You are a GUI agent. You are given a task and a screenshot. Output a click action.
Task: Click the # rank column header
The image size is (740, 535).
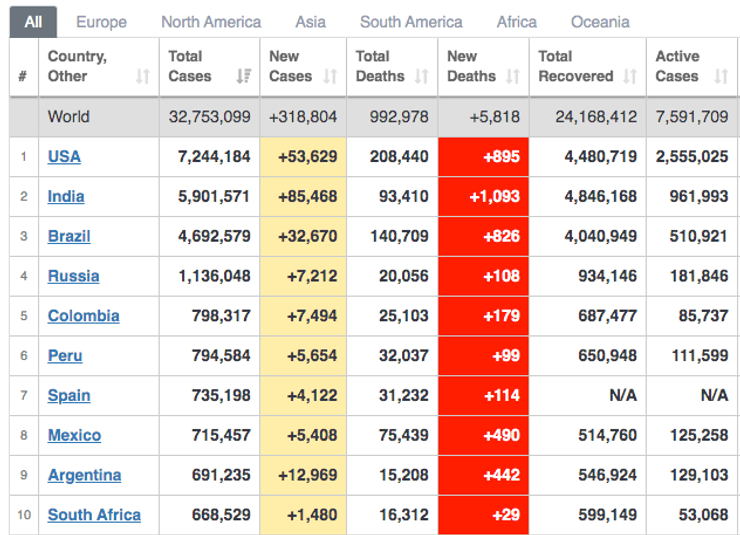click(x=23, y=77)
